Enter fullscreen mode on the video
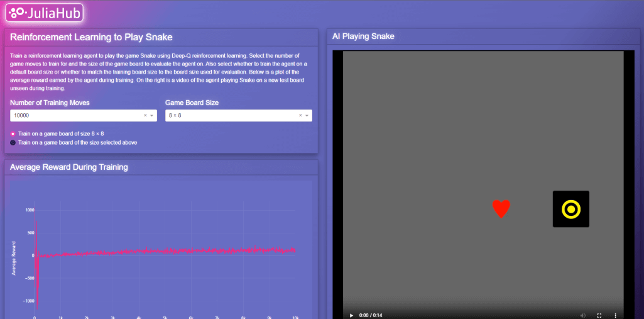 (x=599, y=315)
